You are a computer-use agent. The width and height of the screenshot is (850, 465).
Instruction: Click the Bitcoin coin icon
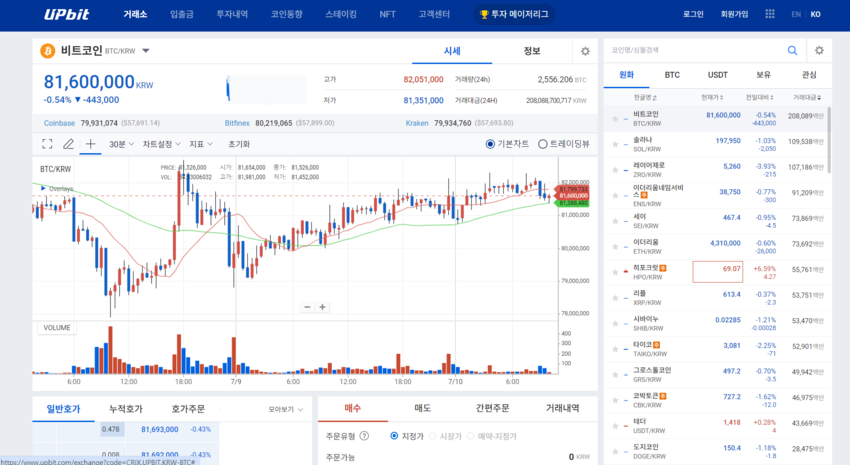click(48, 51)
